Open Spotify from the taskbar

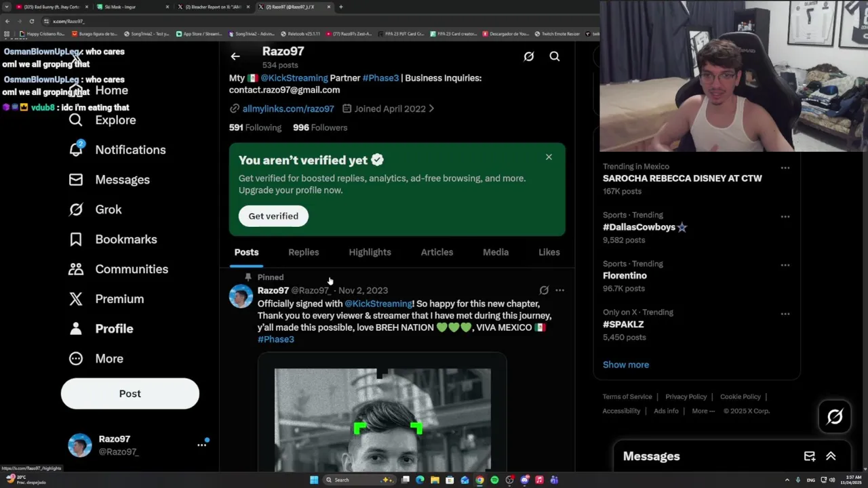pyautogui.click(x=494, y=480)
